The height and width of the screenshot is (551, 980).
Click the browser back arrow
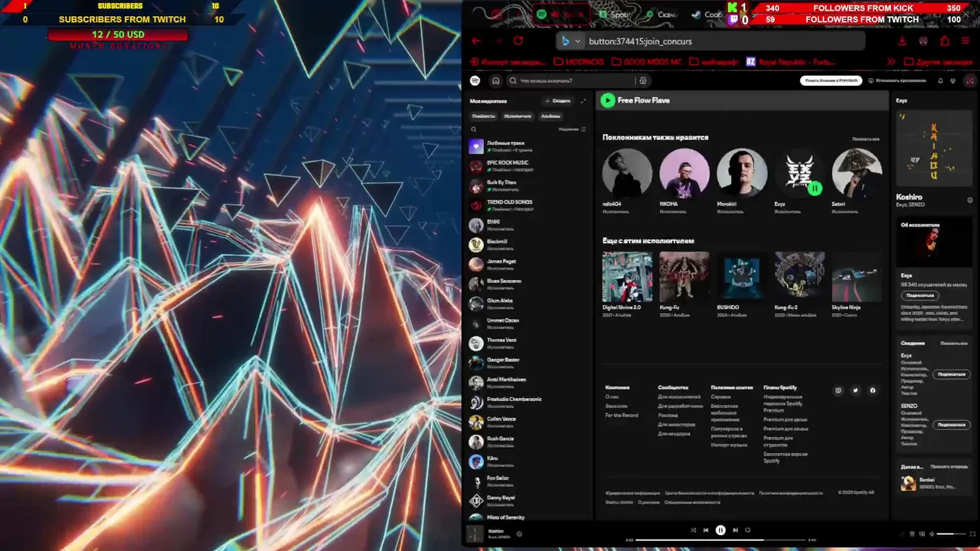click(476, 41)
